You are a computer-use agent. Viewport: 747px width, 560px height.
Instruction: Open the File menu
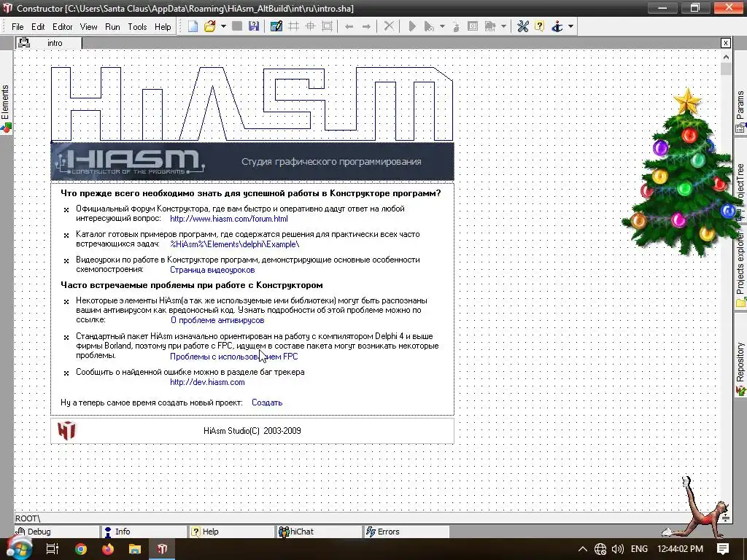(18, 27)
